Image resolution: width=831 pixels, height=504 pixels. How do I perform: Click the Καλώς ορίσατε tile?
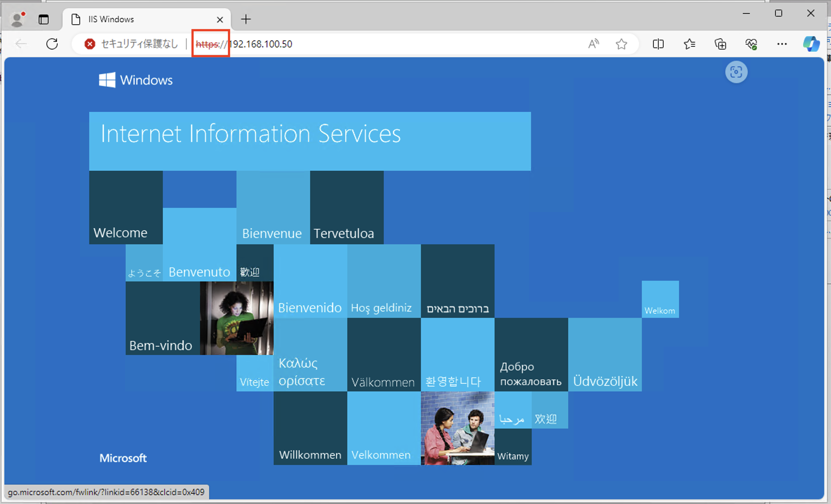310,355
